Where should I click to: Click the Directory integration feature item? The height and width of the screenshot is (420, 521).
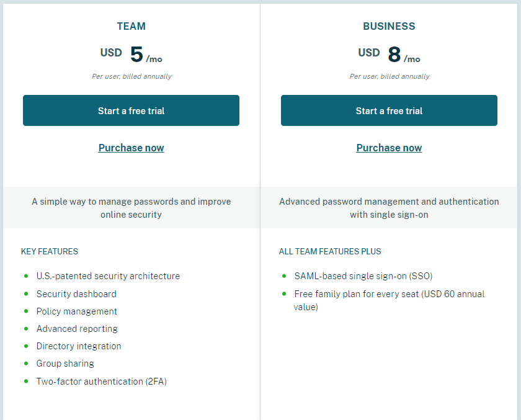(x=79, y=346)
